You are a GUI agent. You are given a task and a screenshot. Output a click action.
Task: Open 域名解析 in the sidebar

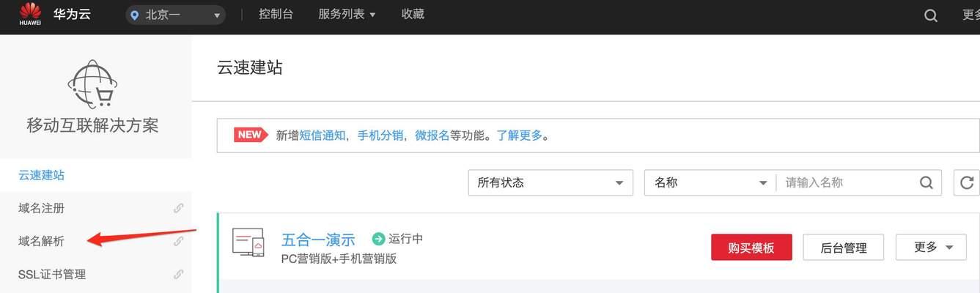pyautogui.click(x=41, y=241)
